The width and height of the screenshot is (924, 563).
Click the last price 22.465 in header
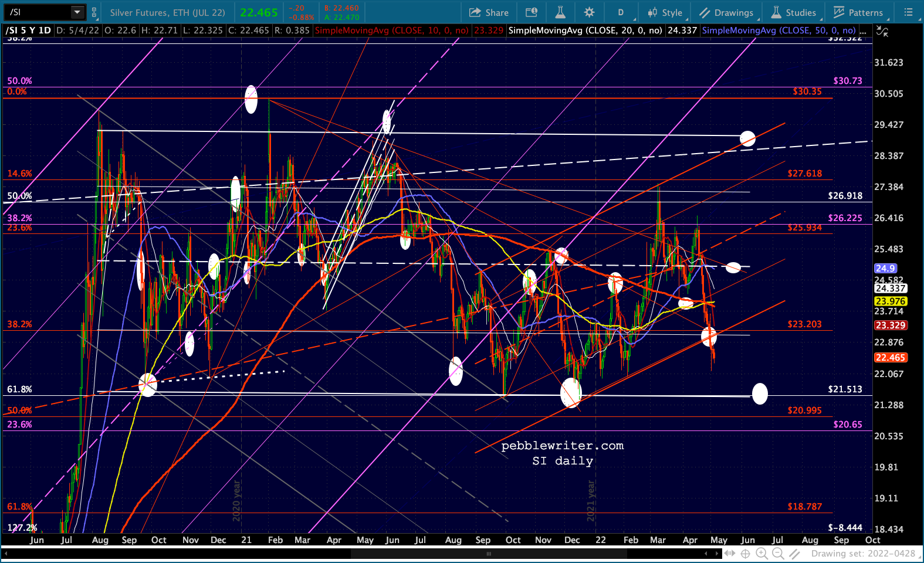(x=259, y=12)
